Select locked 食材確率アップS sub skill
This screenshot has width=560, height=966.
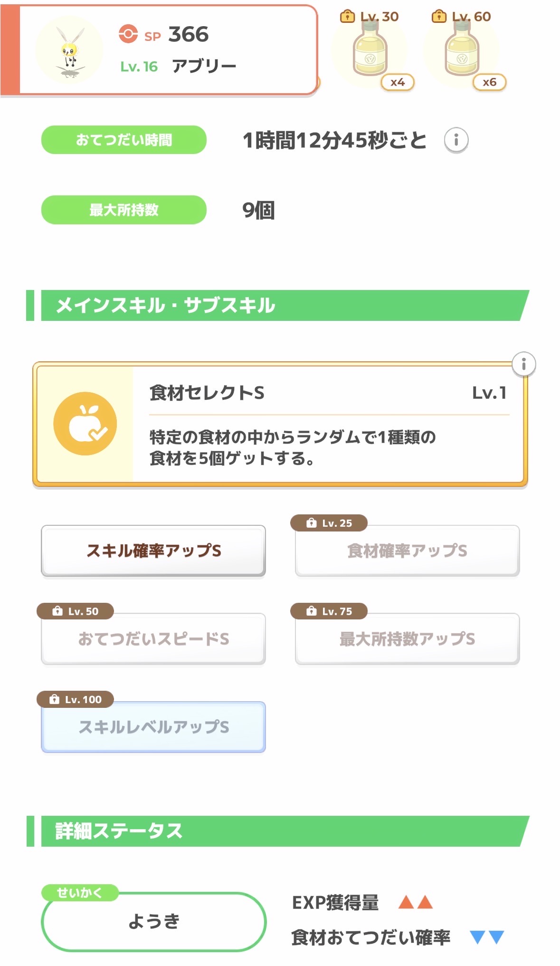coord(407,551)
